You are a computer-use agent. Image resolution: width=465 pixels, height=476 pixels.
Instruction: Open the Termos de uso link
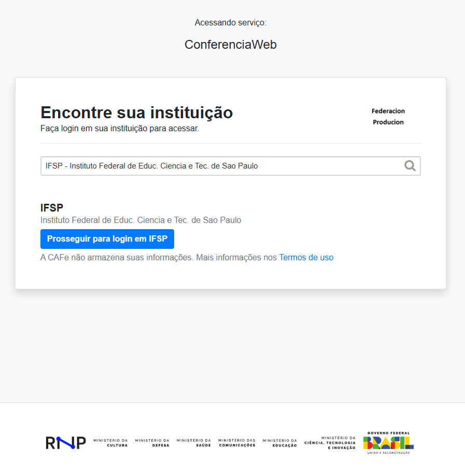coord(306,257)
